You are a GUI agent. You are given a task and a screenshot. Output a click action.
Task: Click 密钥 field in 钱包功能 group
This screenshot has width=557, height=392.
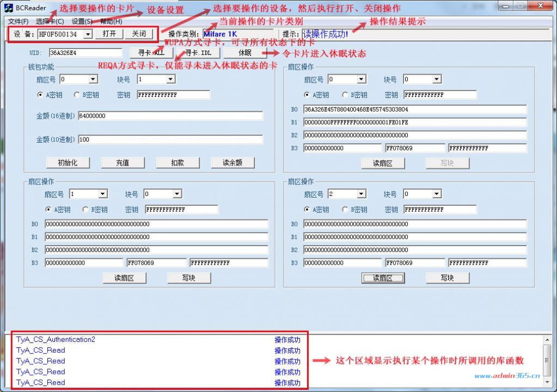point(173,95)
